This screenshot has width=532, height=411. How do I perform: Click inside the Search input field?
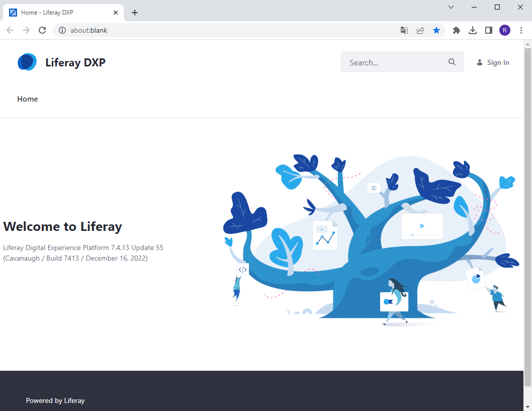pyautogui.click(x=392, y=62)
